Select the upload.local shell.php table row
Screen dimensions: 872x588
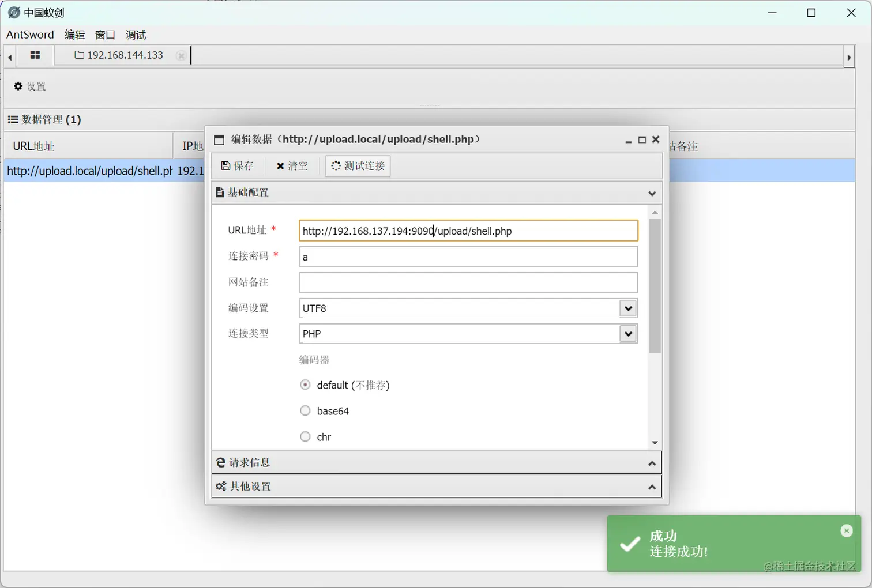429,171
